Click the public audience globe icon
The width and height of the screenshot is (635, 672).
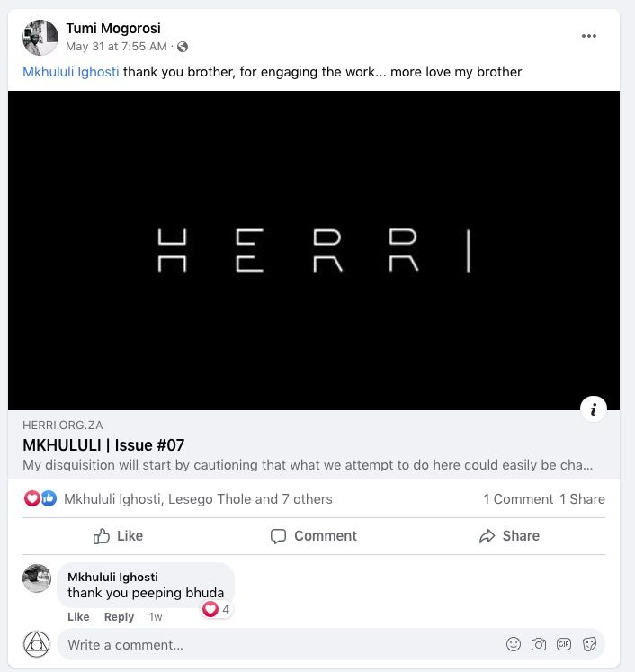[183, 47]
